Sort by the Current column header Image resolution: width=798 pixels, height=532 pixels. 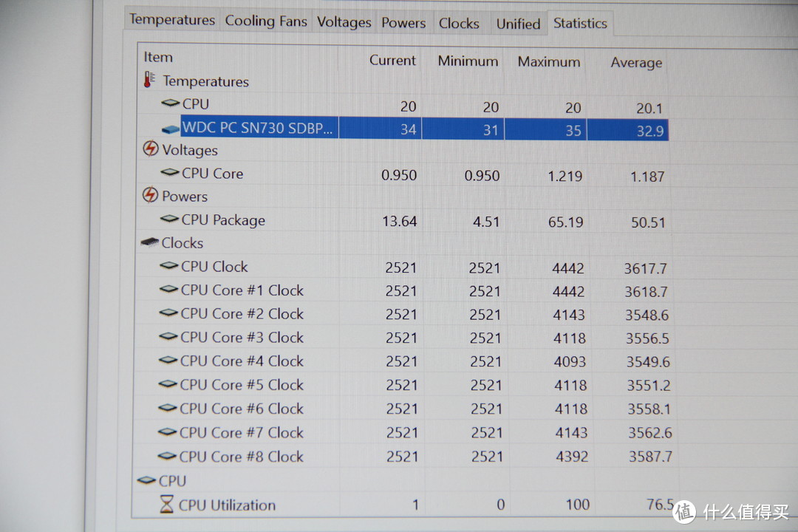click(392, 60)
